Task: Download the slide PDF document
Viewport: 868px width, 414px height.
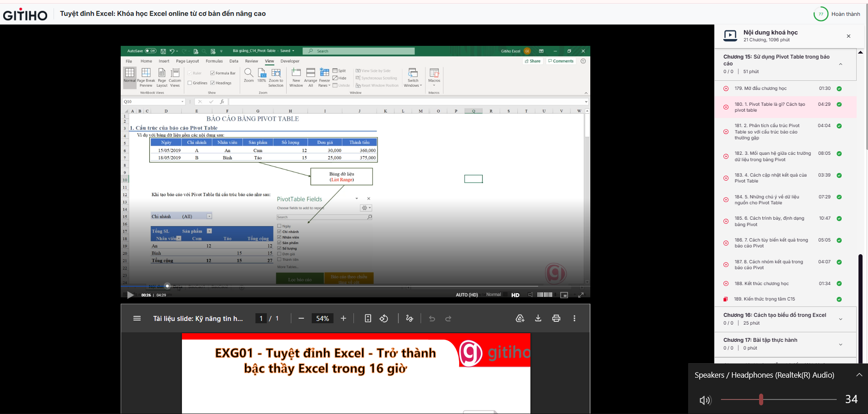Action: coord(538,319)
